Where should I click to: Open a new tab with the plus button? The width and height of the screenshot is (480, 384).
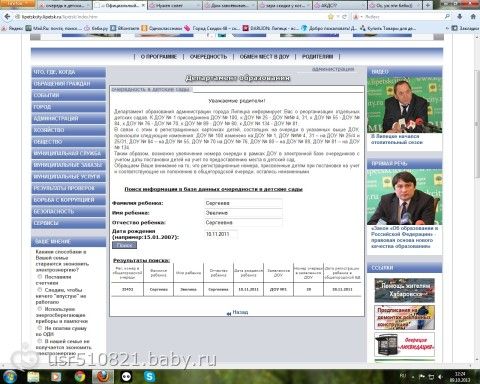(x=428, y=5)
